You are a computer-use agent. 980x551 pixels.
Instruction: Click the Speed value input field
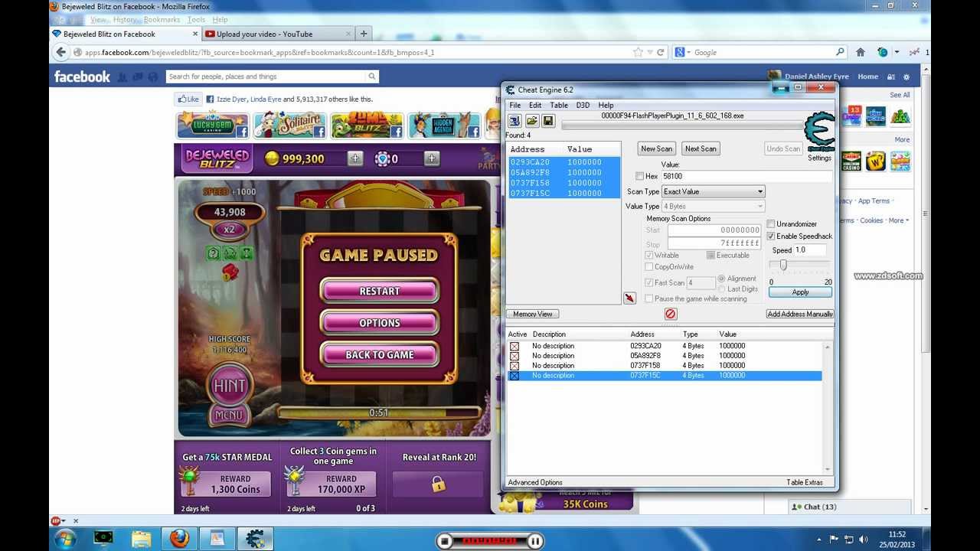811,249
